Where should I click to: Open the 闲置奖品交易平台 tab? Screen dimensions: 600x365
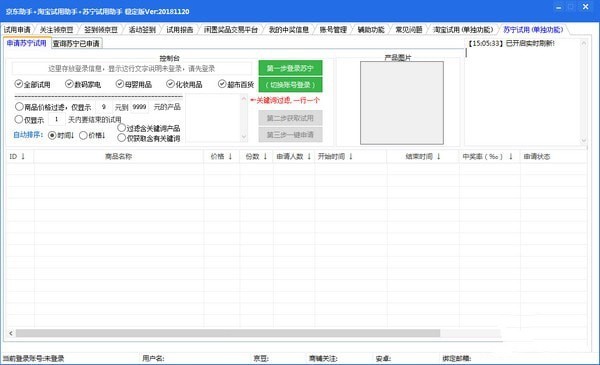point(230,29)
